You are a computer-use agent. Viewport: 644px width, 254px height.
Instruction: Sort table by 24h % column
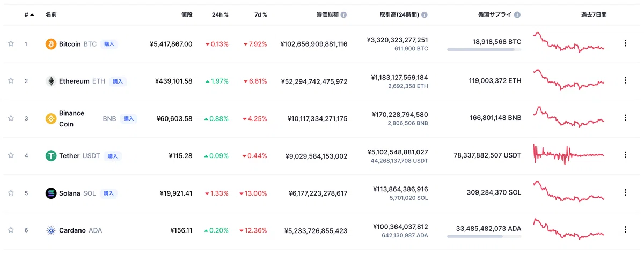coord(220,15)
